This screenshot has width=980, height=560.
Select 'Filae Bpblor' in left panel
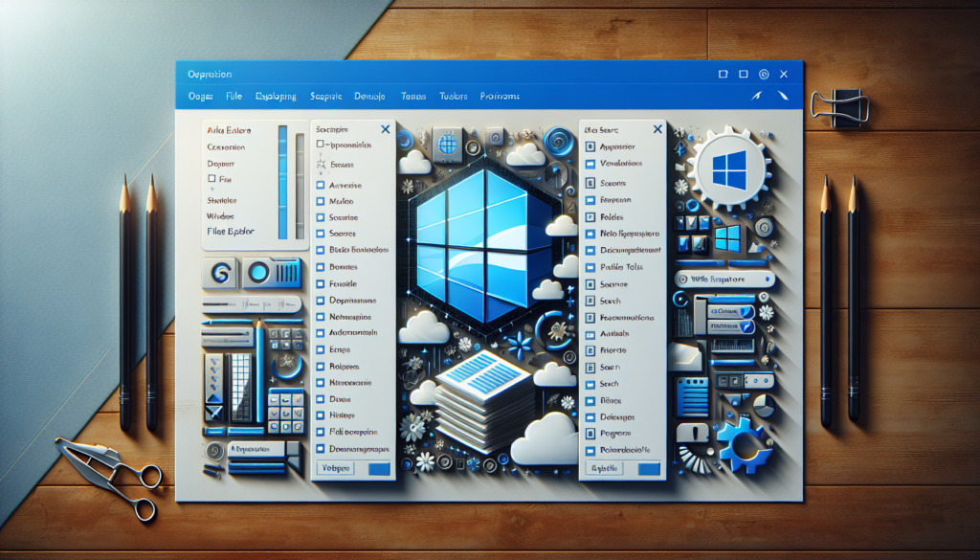click(231, 232)
